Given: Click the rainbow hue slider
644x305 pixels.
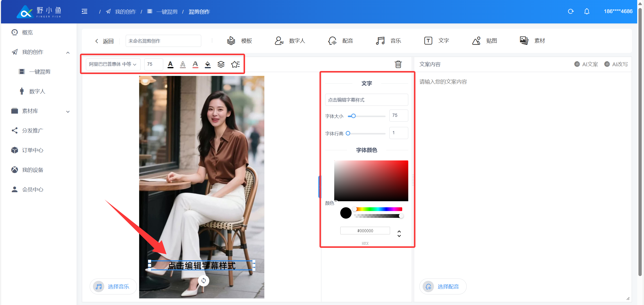Looking at the screenshot, I should click(x=378, y=209).
